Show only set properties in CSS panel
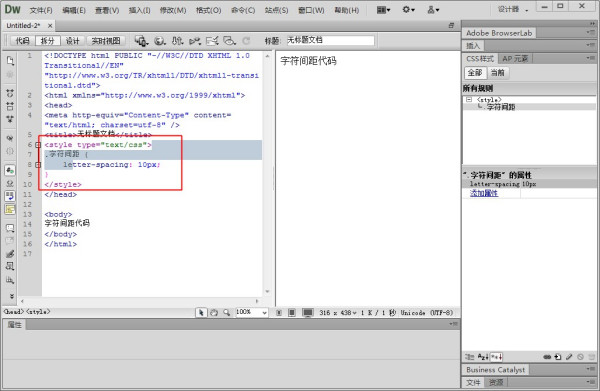Viewport: 600px width, 391px height. [497, 357]
